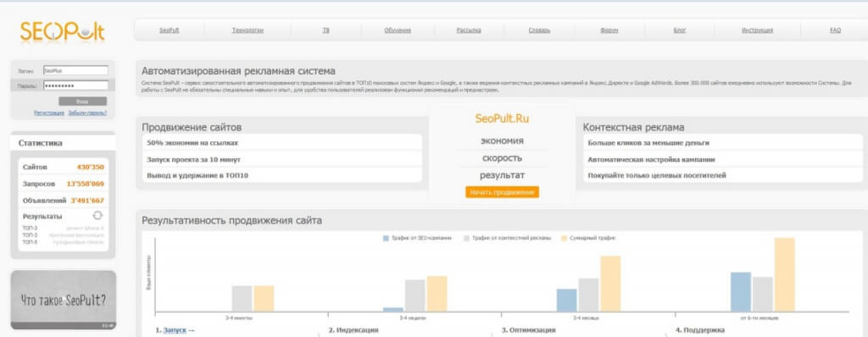The width and height of the screenshot is (868, 337).
Task: Select 'Запуск проекта за 10 минут' row
Action: [x=281, y=159]
